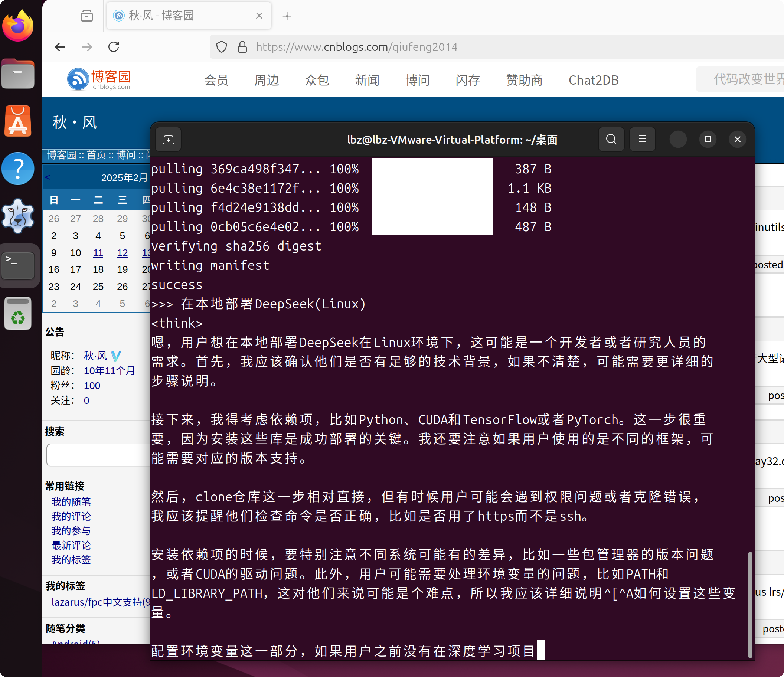Click the 2025年2月 calendar header
784x677 pixels.
(x=124, y=177)
